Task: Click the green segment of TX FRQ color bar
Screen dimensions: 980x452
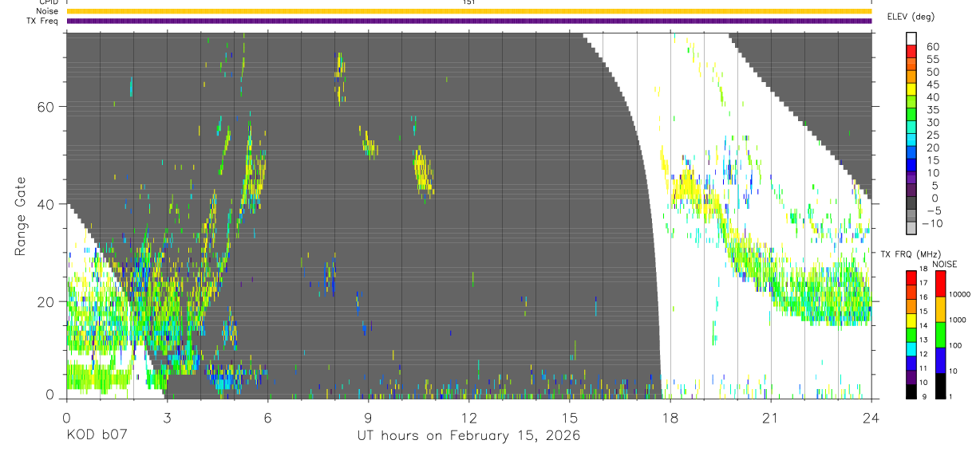Action: click(x=911, y=333)
